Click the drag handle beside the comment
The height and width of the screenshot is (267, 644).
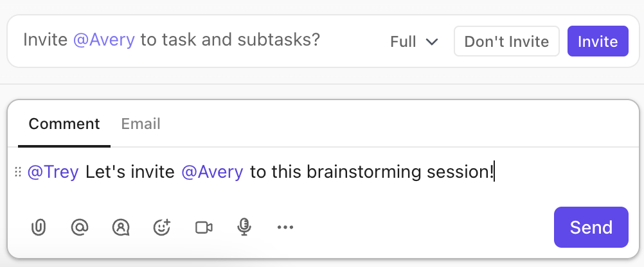tap(18, 172)
